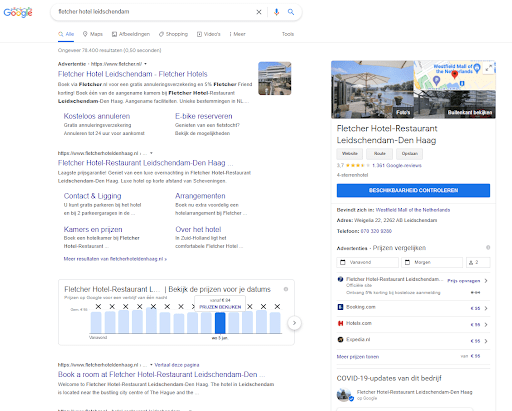Click info icon beside Prijzen vergelijken
The image size is (512, 411).
[x=488, y=248]
